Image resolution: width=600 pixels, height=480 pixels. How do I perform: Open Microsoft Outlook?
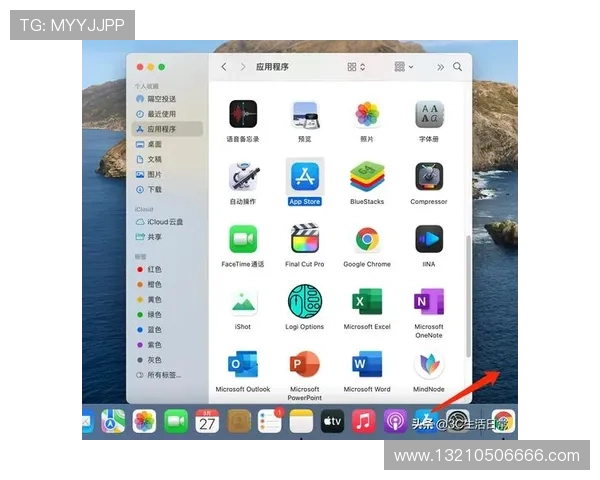point(243,364)
